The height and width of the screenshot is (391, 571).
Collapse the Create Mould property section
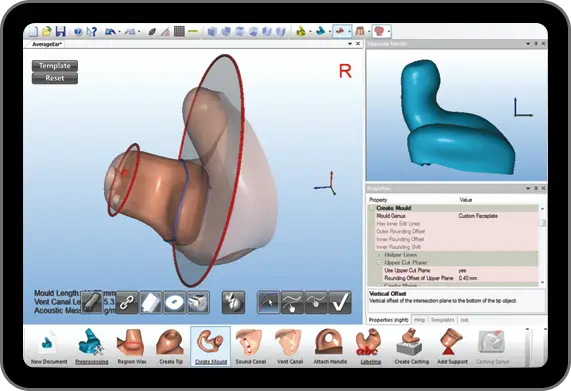(x=371, y=208)
